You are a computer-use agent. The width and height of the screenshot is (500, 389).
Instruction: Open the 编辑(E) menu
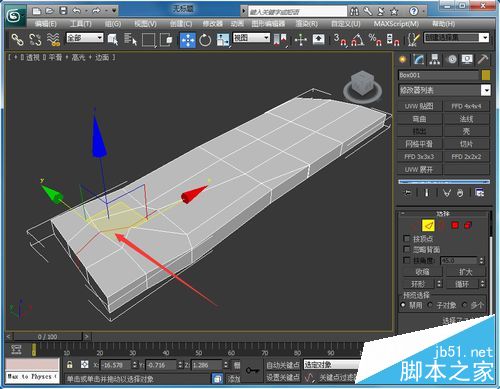(x=46, y=24)
